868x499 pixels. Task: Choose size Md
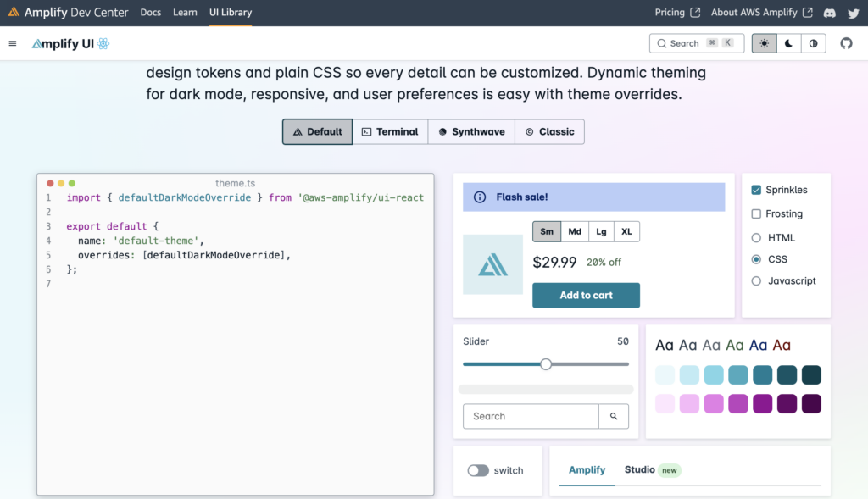point(575,231)
